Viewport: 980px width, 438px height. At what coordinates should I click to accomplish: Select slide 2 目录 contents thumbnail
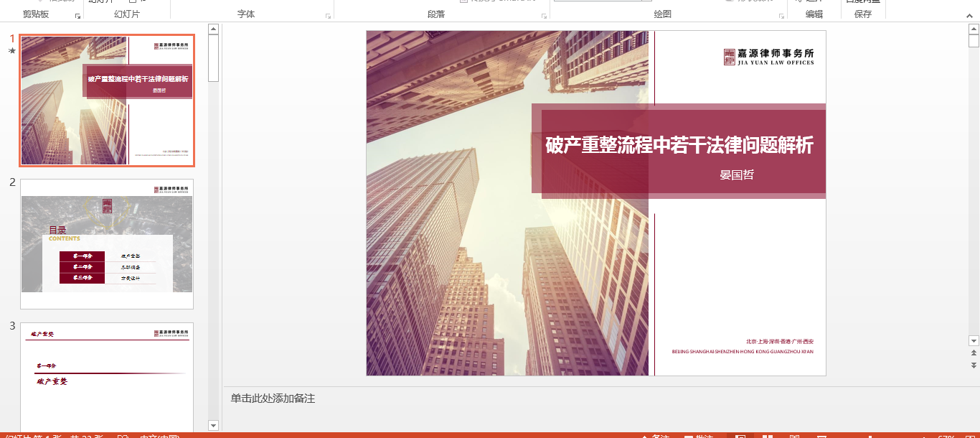[x=107, y=244]
